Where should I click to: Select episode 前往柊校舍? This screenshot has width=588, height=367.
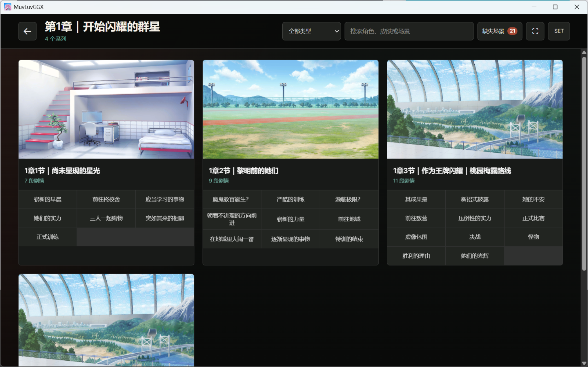(106, 199)
